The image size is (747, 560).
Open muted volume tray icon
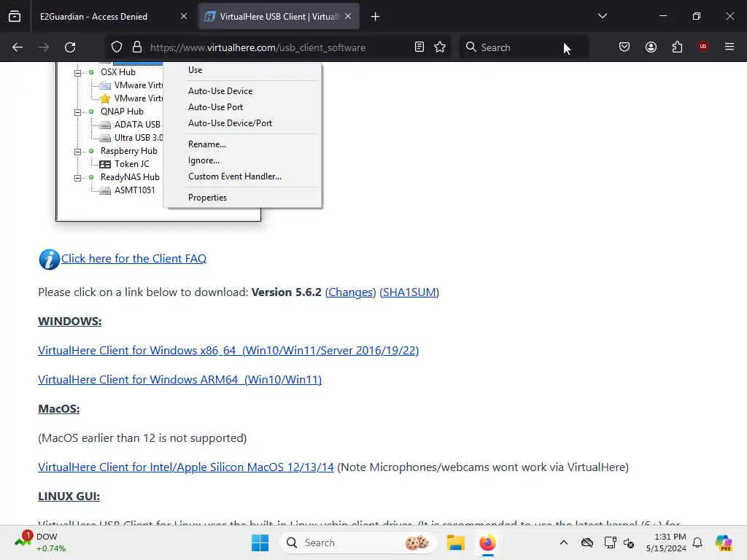point(629,542)
